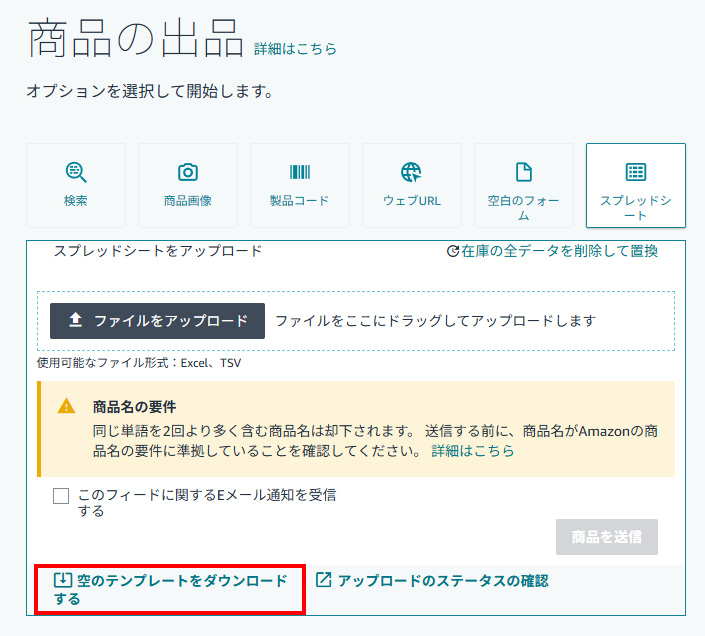The height and width of the screenshot is (636, 705).
Task: Select the ウェブURL option label
Action: click(412, 201)
